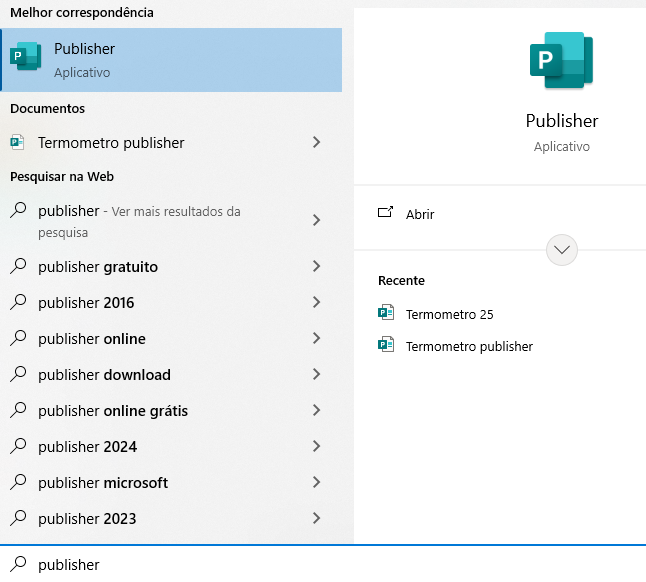Click search icon beside 'publisher gratuito'
The height and width of the screenshot is (582, 646).
(x=18, y=266)
